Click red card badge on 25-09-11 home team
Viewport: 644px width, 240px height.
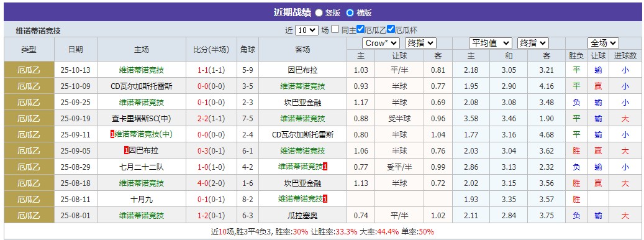pyautogui.click(x=112, y=134)
